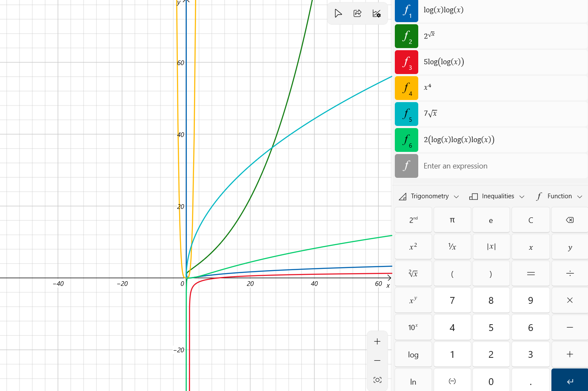Open the Inequalities dropdown menu
The height and width of the screenshot is (391, 588).
(497, 196)
